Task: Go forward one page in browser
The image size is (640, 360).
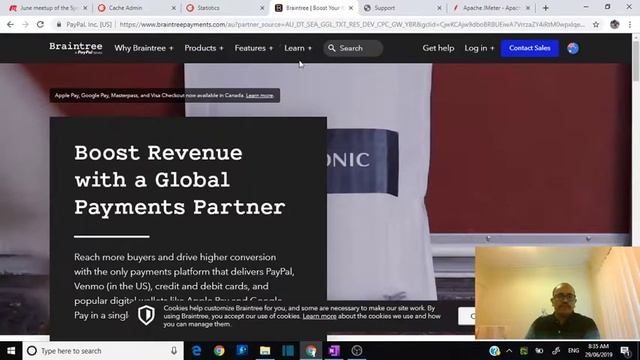Action: pos(25,24)
